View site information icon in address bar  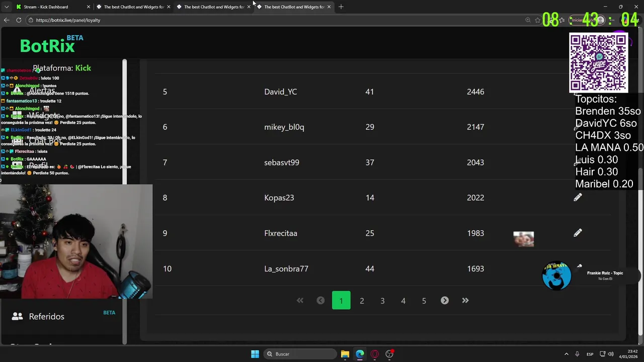[x=31, y=20]
